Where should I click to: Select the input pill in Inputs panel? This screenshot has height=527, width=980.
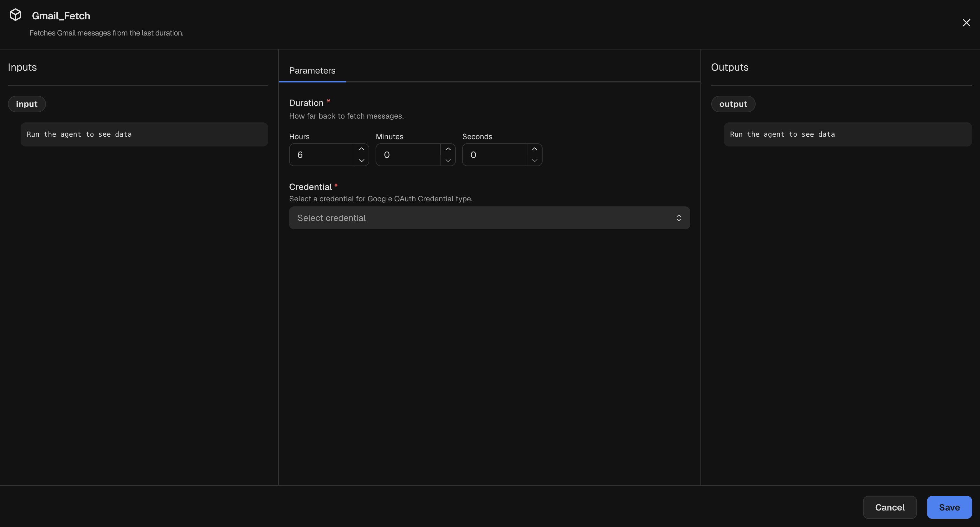(27, 104)
